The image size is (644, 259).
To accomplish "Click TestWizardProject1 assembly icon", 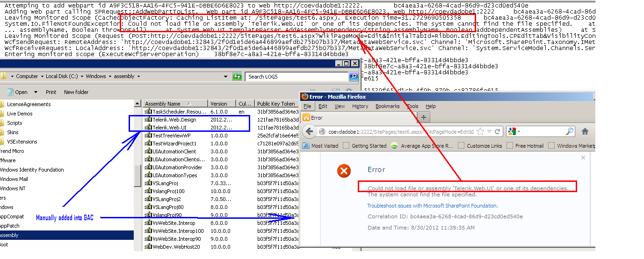I will click(148, 144).
